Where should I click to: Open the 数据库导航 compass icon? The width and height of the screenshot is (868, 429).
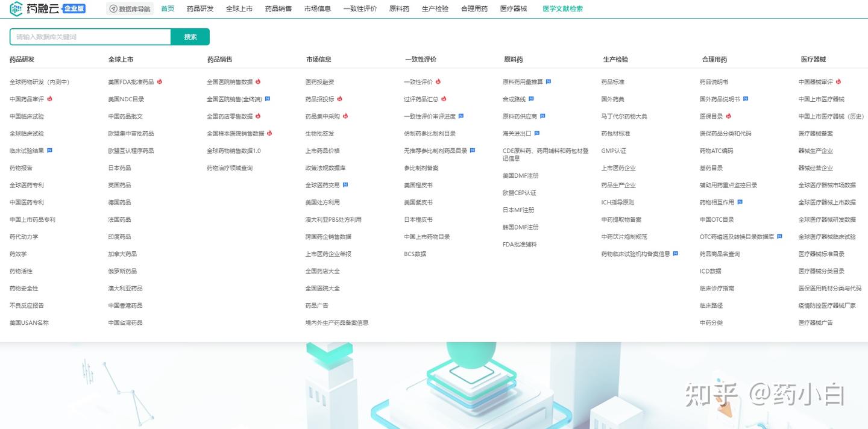(114, 9)
